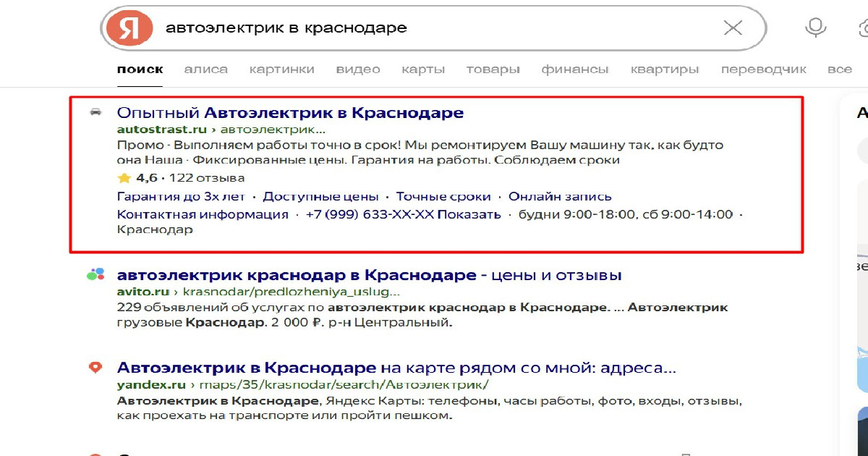868x456 pixels.
Task: Open the Онлайн запись quick link
Action: pos(559,197)
